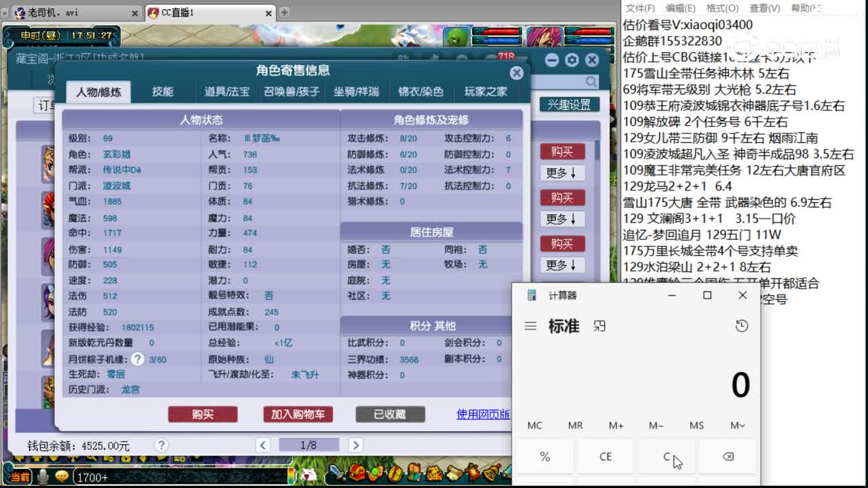Open 格式(O) menu in Notepad
Image resolution: width=868 pixels, height=488 pixels.
[722, 8]
